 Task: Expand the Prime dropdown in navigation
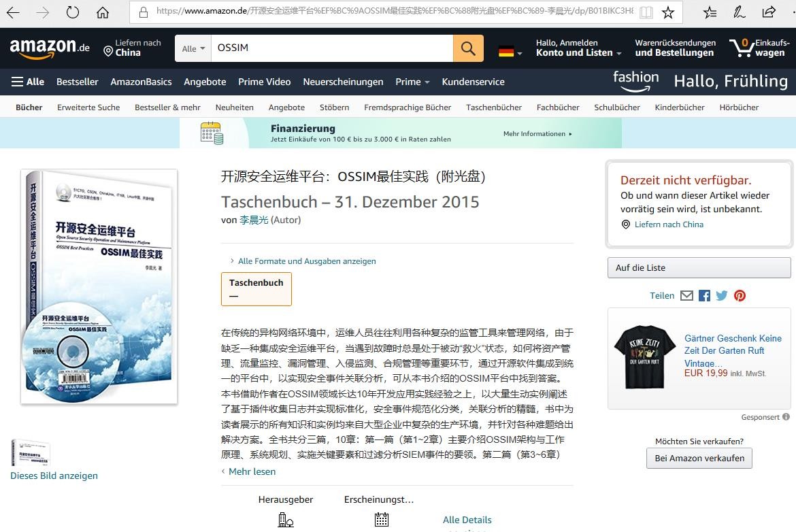click(412, 82)
